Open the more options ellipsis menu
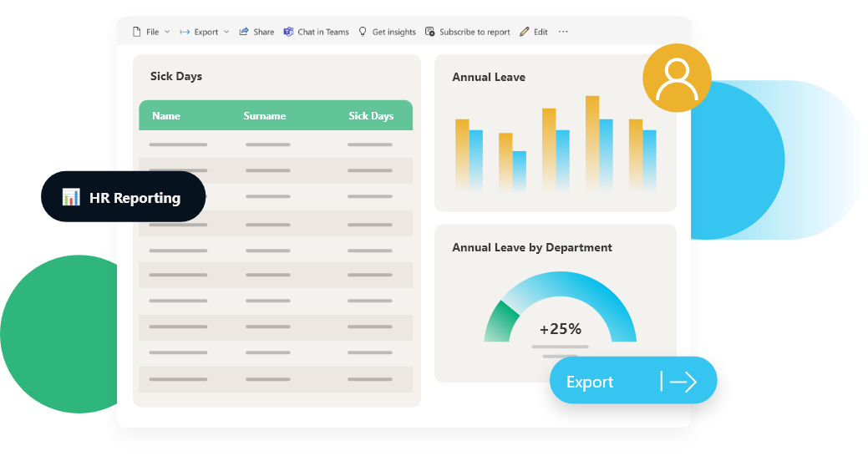 point(563,32)
